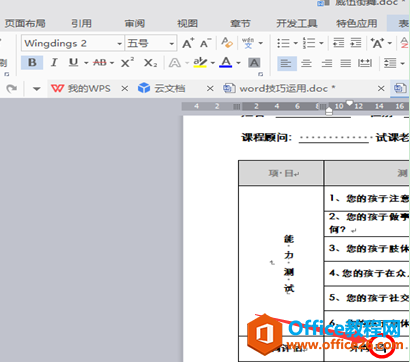Close the 云文档 tab
The height and width of the screenshot is (362, 410).
coord(210,89)
